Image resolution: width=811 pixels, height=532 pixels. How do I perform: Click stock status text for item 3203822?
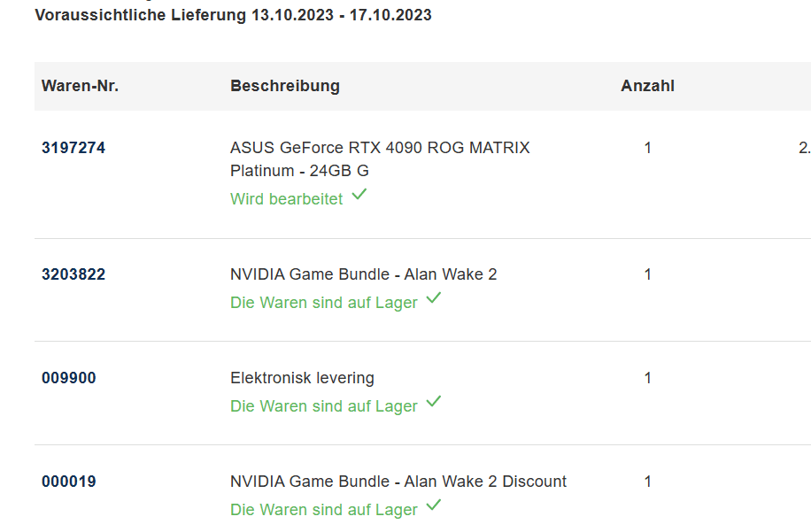pyautogui.click(x=323, y=303)
